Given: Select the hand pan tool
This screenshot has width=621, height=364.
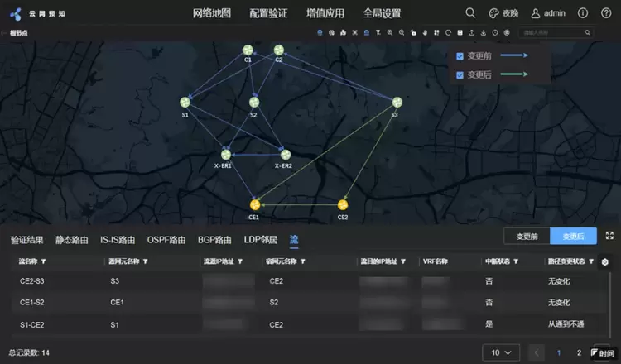Looking at the screenshot, I should pos(425,32).
